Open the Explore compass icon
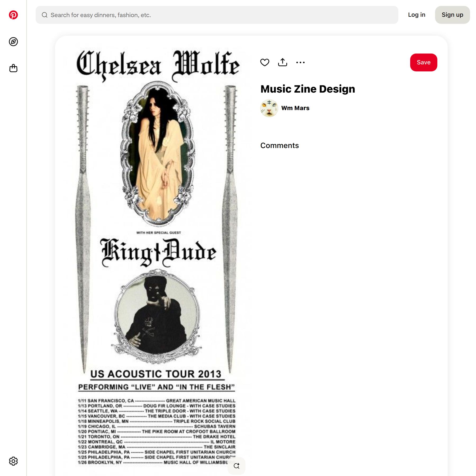 tap(13, 42)
